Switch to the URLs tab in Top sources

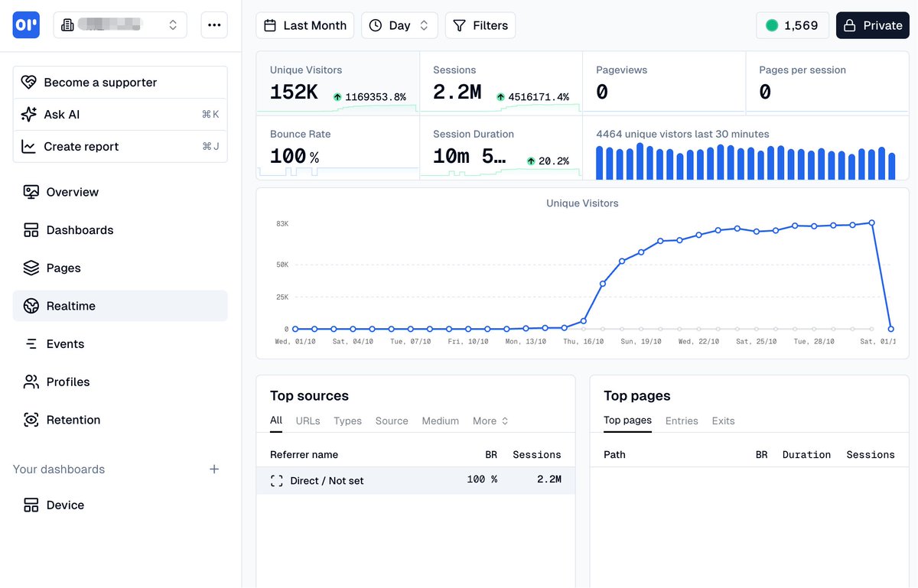pos(308,421)
